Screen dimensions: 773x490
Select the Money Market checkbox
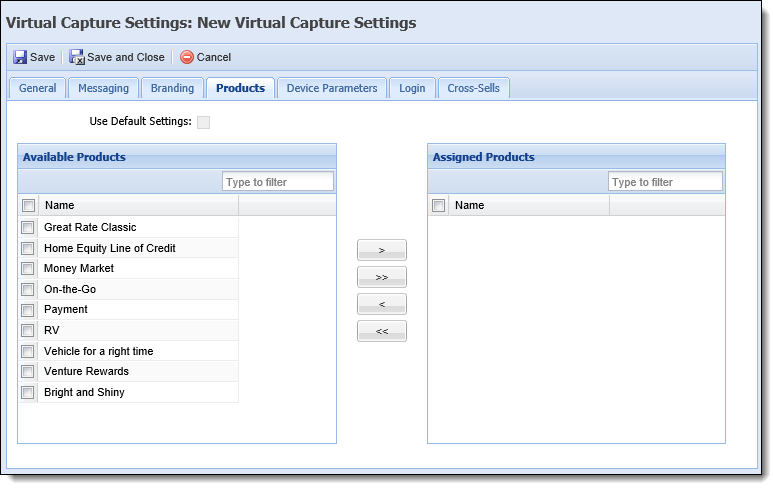28,269
